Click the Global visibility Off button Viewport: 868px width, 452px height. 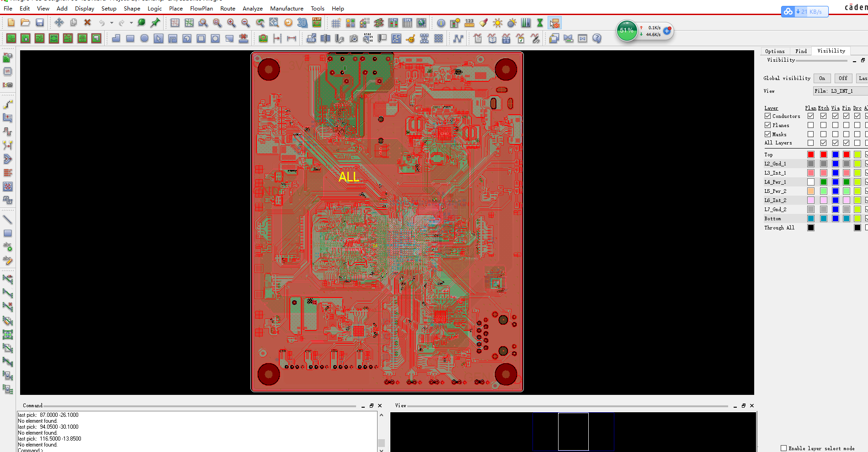[843, 78]
